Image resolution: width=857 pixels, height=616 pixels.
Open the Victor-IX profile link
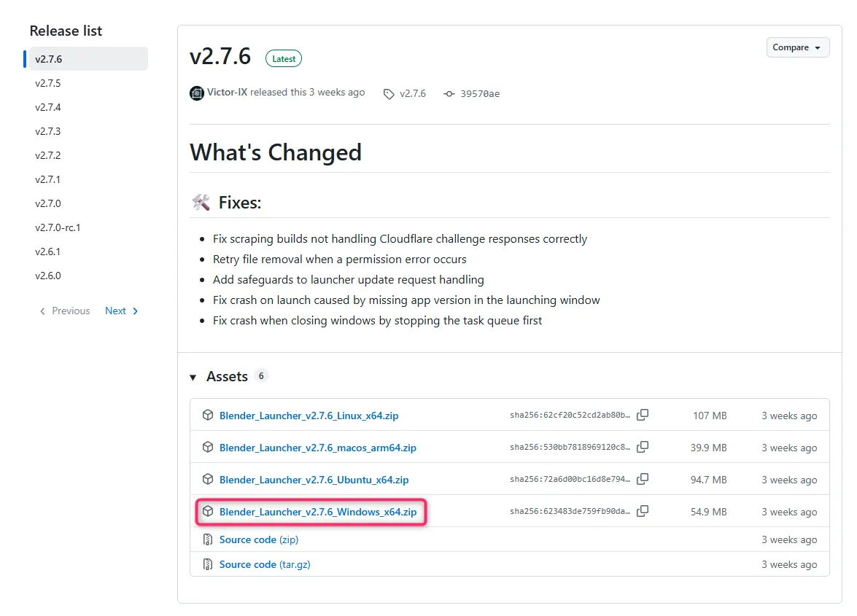pyautogui.click(x=228, y=93)
